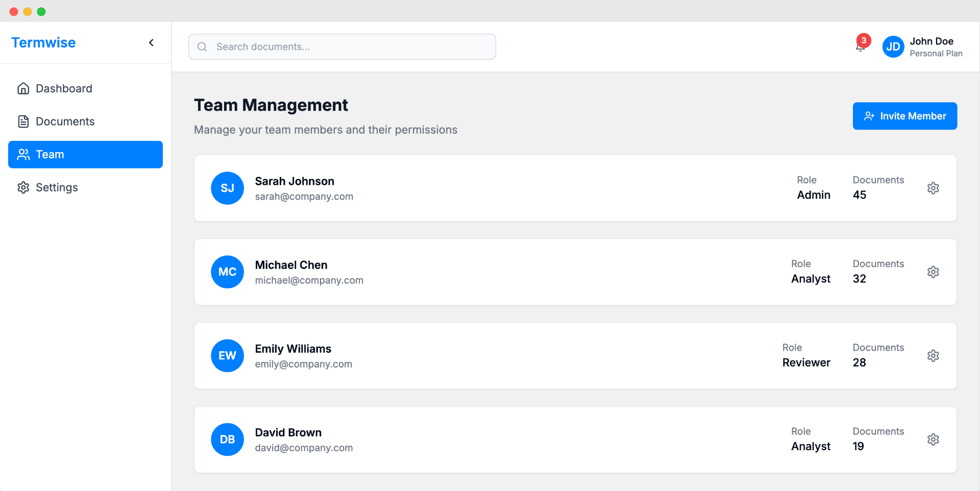Open settings gear for David Brown
This screenshot has height=491, width=980.
pyautogui.click(x=933, y=439)
